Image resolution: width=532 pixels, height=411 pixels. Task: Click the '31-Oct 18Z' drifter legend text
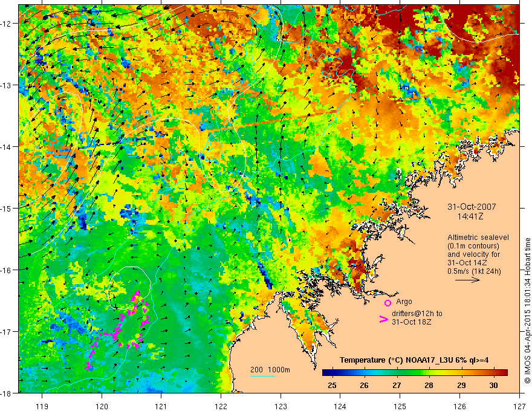point(412,322)
